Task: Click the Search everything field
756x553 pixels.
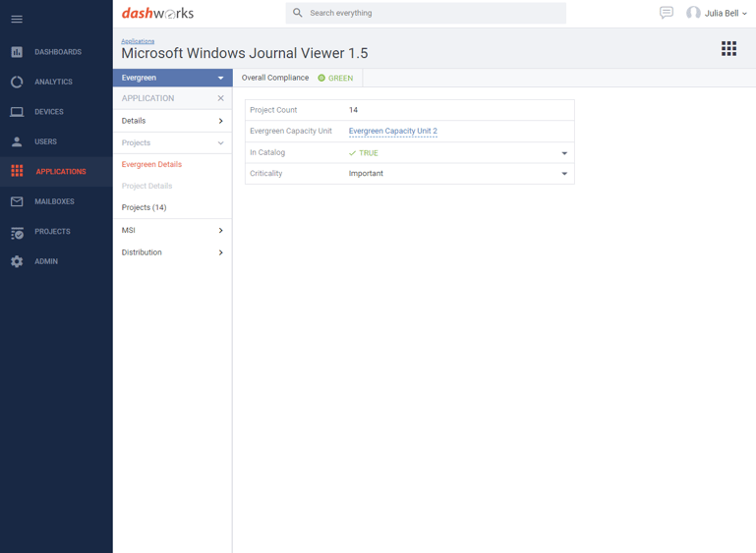Action: click(x=426, y=13)
